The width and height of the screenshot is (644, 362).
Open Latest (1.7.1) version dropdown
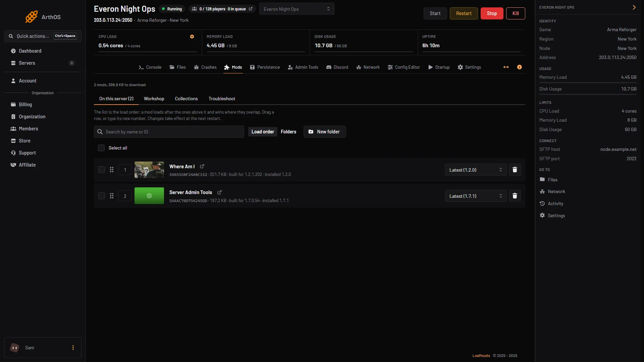pos(476,196)
